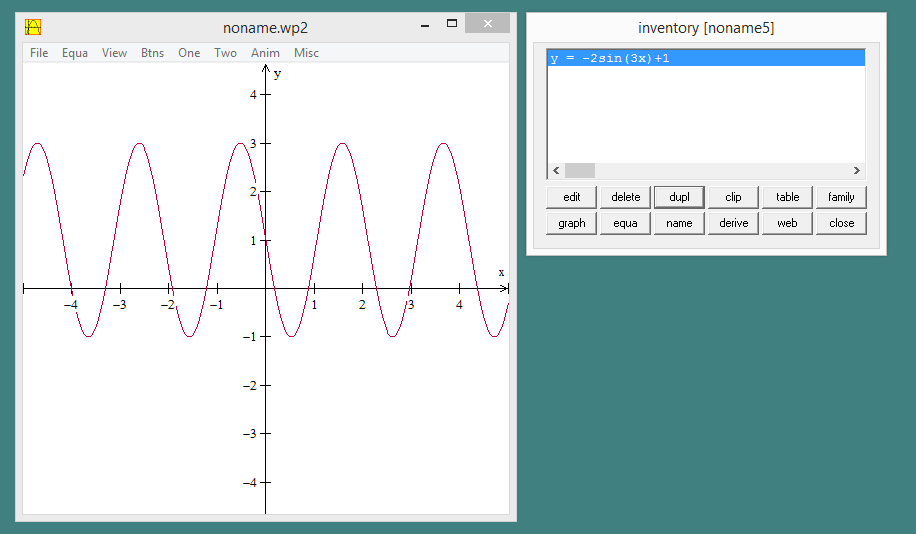Click the Winplot app icon in title bar

(x=33, y=27)
